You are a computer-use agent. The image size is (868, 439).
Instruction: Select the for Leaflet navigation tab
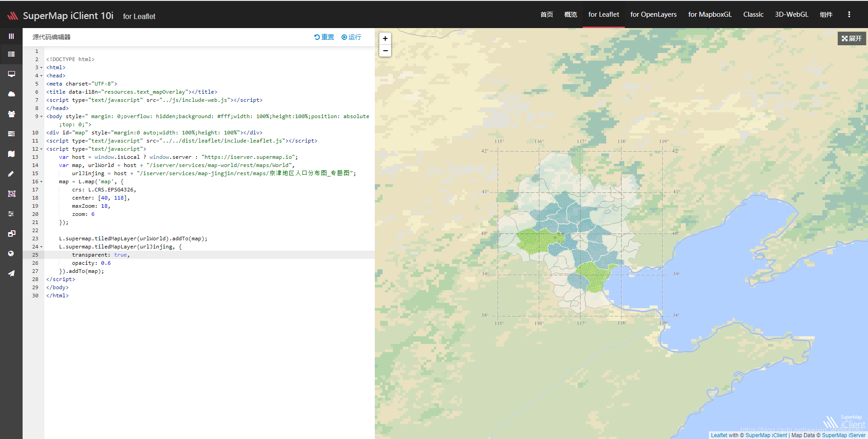604,14
